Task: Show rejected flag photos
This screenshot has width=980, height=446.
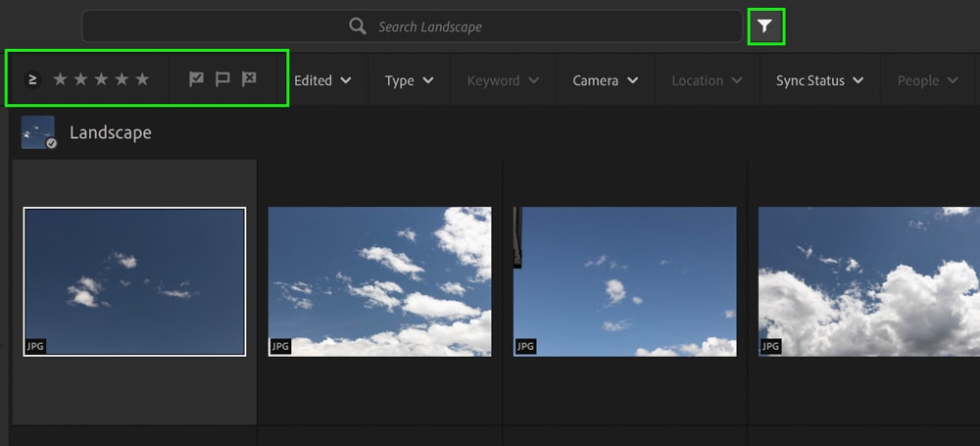Action: 249,79
